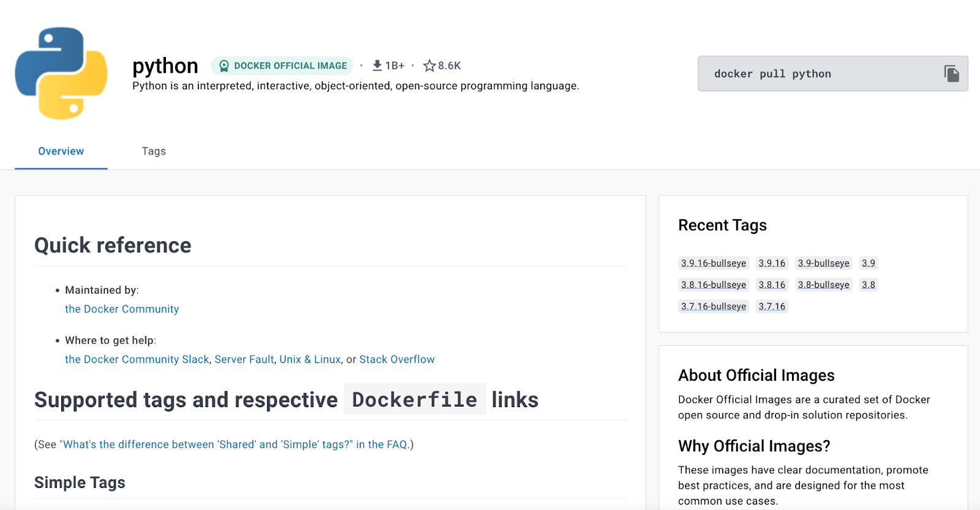Click the Simple Tags heading
This screenshot has width=980, height=510.
(80, 482)
